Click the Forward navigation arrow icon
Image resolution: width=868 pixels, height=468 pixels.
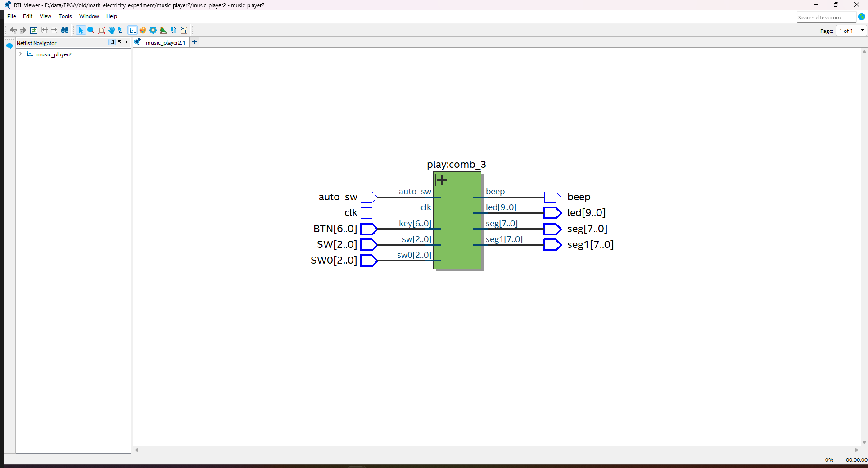click(23, 30)
